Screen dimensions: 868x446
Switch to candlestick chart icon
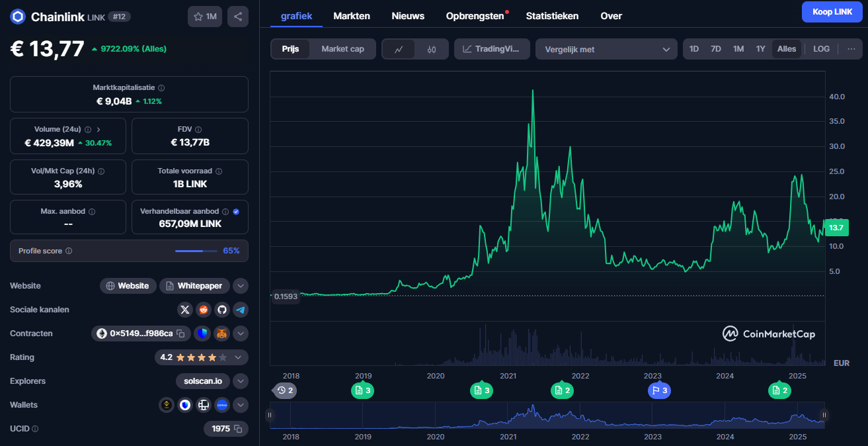click(x=432, y=49)
